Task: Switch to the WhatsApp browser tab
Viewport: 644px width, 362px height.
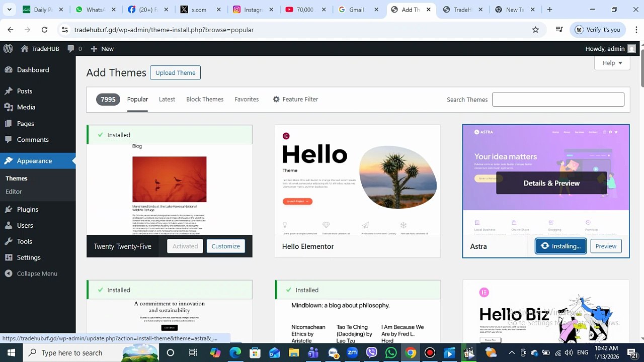Action: pos(95,10)
